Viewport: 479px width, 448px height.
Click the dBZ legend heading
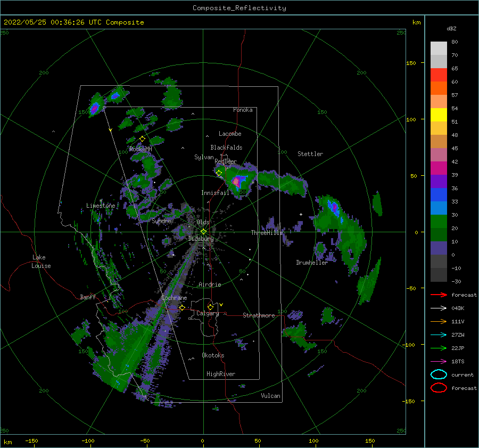(x=451, y=28)
